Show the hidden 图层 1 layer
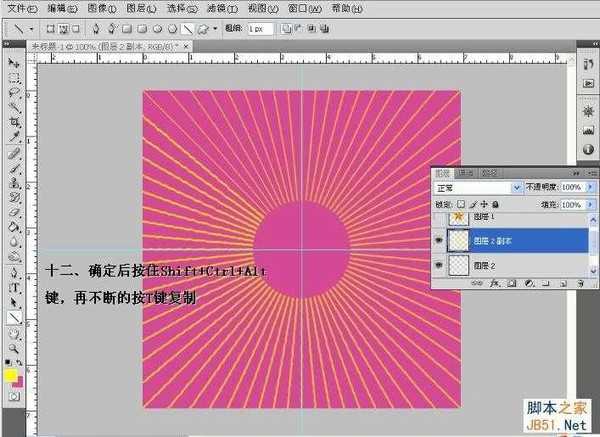The height and width of the screenshot is (437, 600). pos(439,218)
